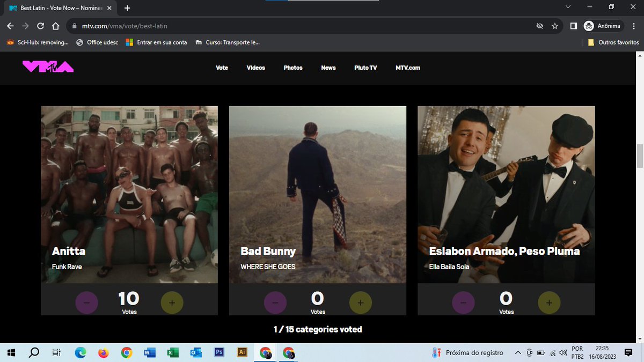Open battery status in system tray
Image resolution: width=644 pixels, height=362 pixels.
coord(540,352)
